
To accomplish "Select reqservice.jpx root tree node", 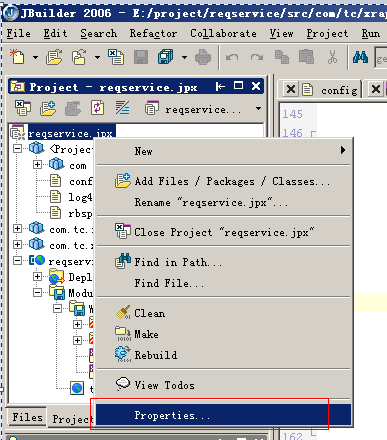I will click(x=72, y=133).
